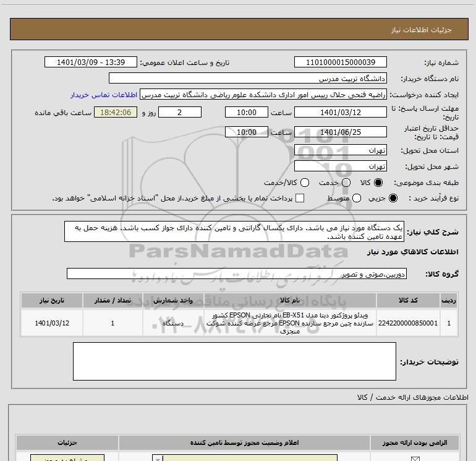
Task: Click the الزامی بودن ارائه مجوز column header
Action: [415, 443]
